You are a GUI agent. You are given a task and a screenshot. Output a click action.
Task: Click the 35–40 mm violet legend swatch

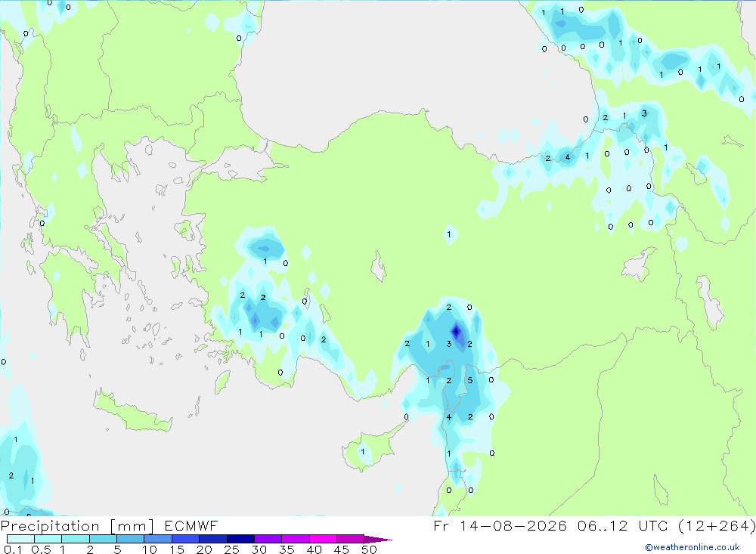point(296,539)
